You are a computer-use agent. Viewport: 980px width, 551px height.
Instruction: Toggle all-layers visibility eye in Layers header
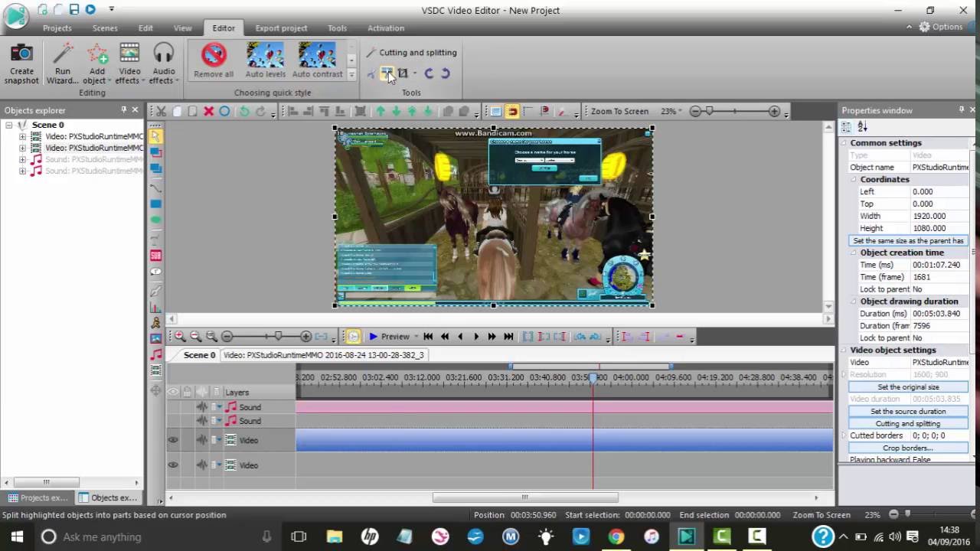click(173, 392)
